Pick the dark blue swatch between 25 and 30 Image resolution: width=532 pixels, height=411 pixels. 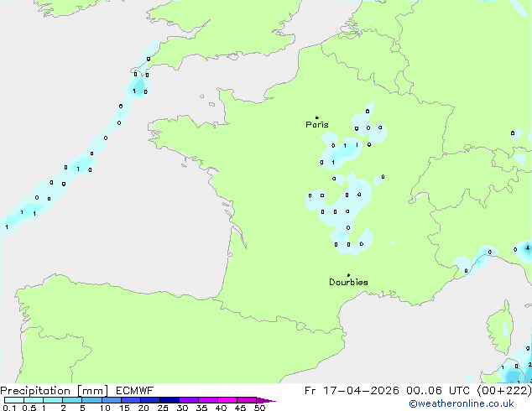click(170, 400)
